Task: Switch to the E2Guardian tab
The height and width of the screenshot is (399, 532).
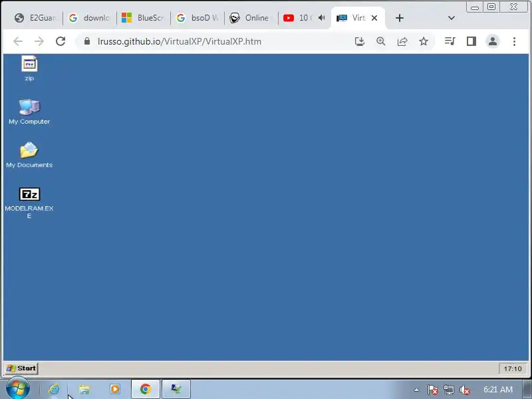Action: 36,18
